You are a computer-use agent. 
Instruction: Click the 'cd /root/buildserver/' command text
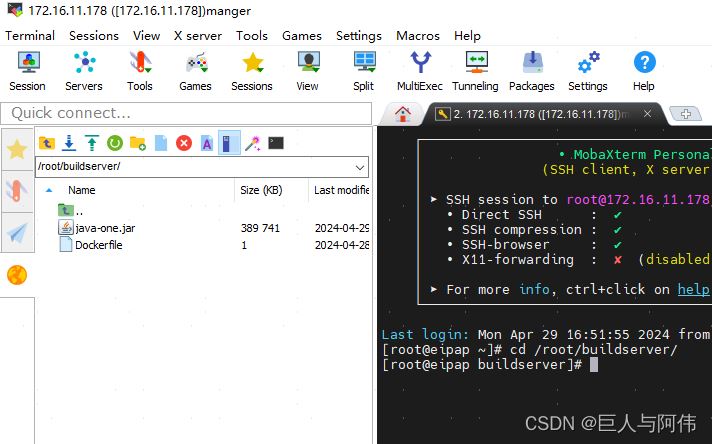[x=593, y=350]
